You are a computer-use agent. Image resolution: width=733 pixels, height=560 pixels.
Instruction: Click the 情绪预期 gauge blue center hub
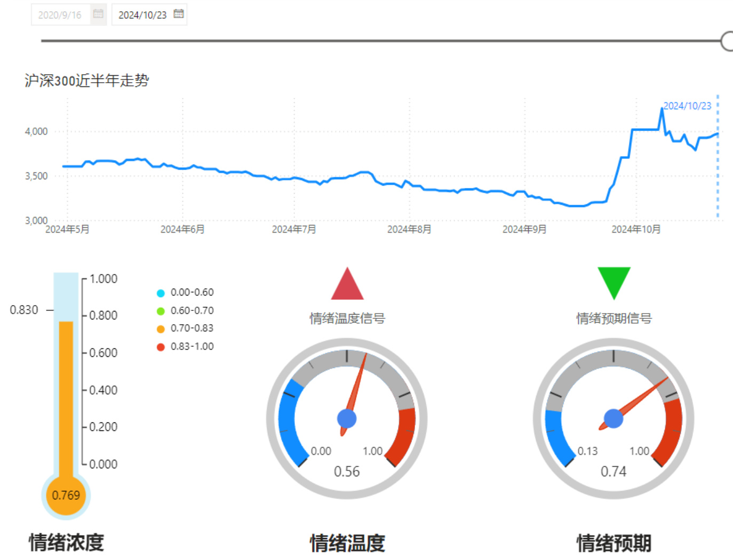point(614,419)
